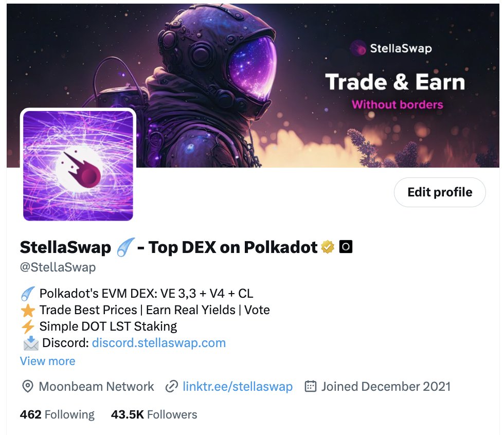Click the Moonbeam Network location text
The width and height of the screenshot is (504, 435).
pyautogui.click(x=97, y=386)
